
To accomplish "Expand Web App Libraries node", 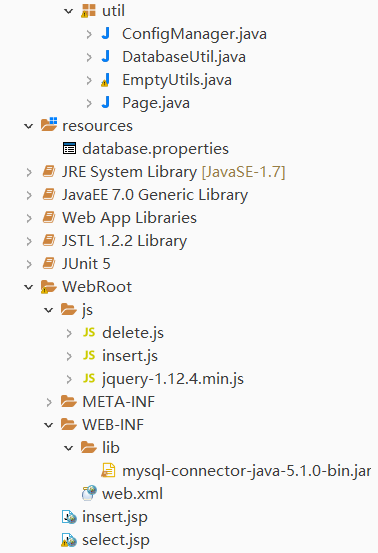I will click(29, 218).
